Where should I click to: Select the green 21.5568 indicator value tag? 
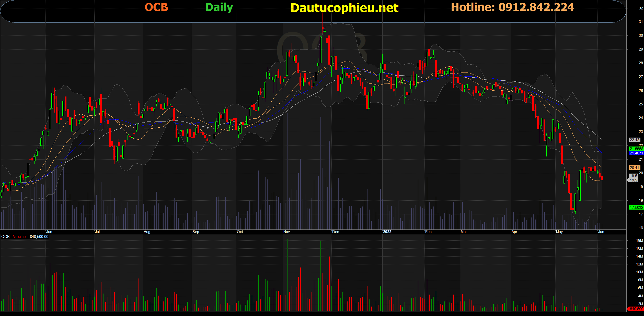pos(636,149)
